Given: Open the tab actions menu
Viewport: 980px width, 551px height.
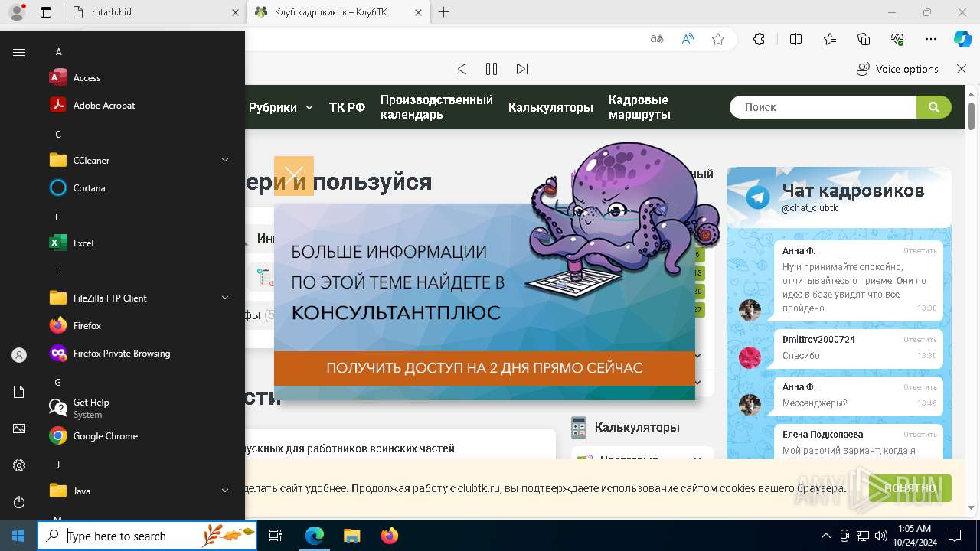Looking at the screenshot, I should point(45,12).
